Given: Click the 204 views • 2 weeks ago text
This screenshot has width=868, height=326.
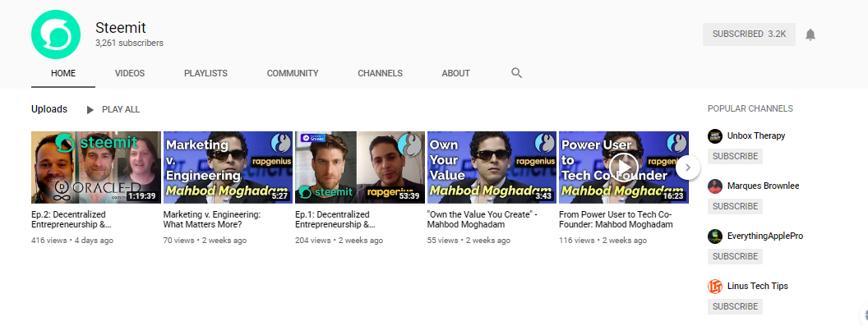Looking at the screenshot, I should pyautogui.click(x=339, y=241).
